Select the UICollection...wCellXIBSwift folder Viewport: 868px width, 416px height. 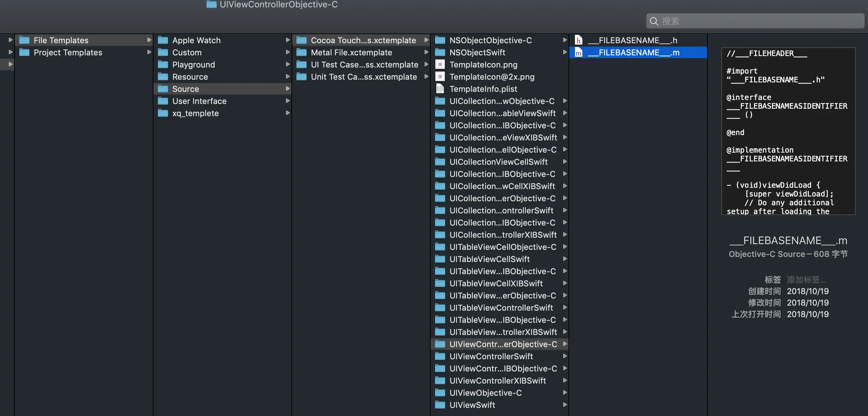500,186
